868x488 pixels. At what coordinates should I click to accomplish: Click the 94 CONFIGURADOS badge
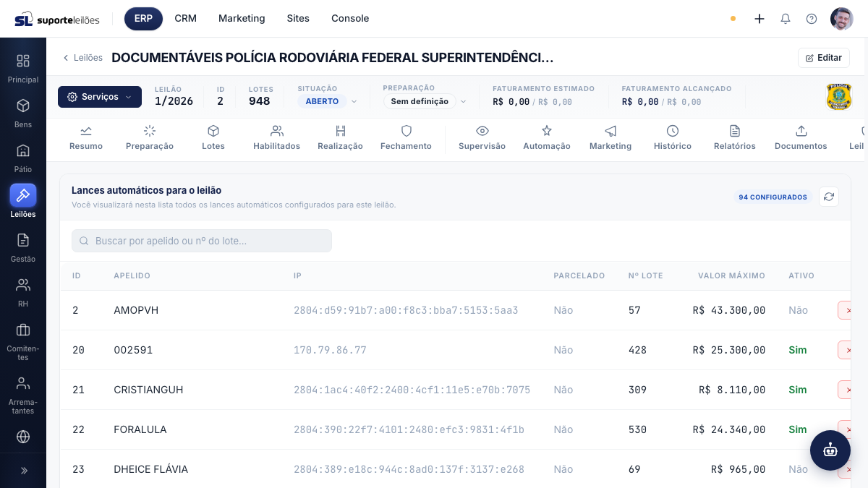tap(773, 197)
